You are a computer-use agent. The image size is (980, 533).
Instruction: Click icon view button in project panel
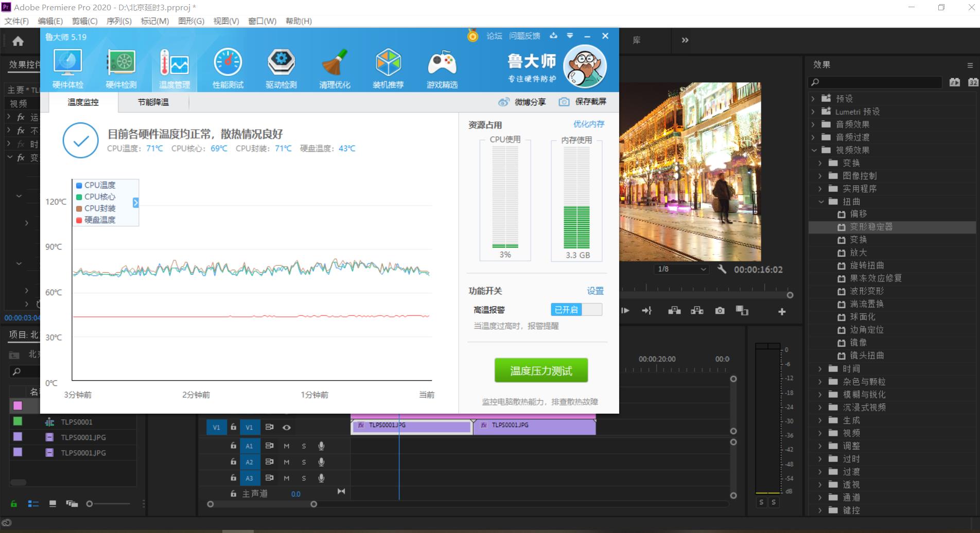pos(52,504)
